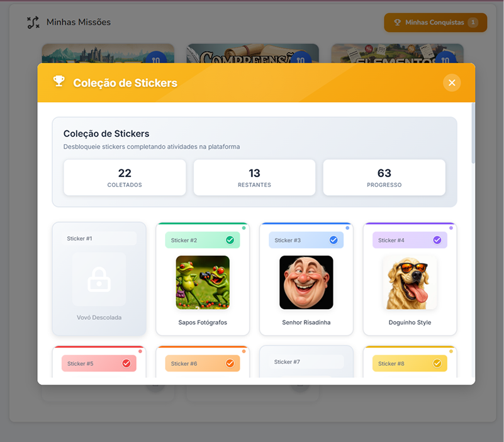Open the Doguinho Style sticker image
Screen dimensions: 504x442
click(410, 283)
